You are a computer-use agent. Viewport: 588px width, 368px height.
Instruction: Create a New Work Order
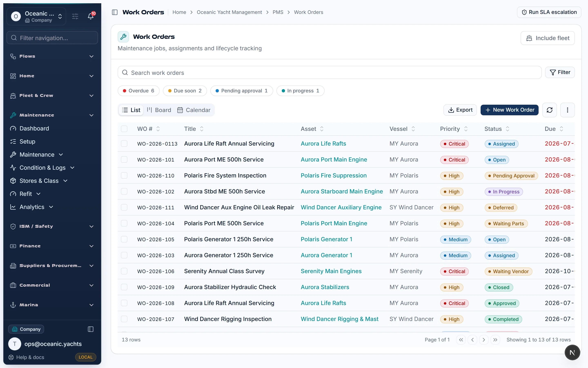510,110
